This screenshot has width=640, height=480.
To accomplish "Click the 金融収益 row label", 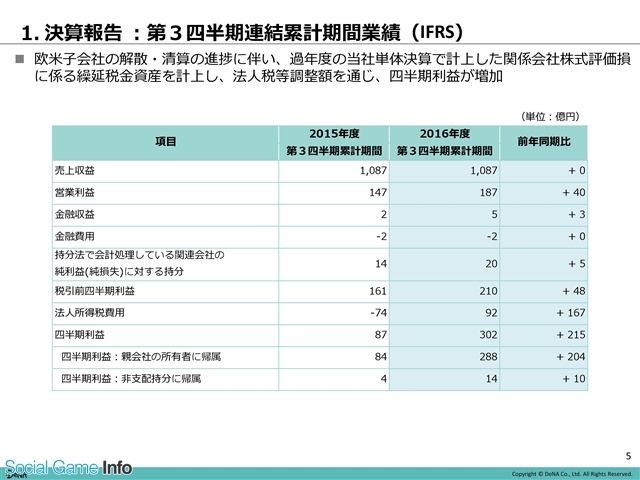I will point(74,214).
